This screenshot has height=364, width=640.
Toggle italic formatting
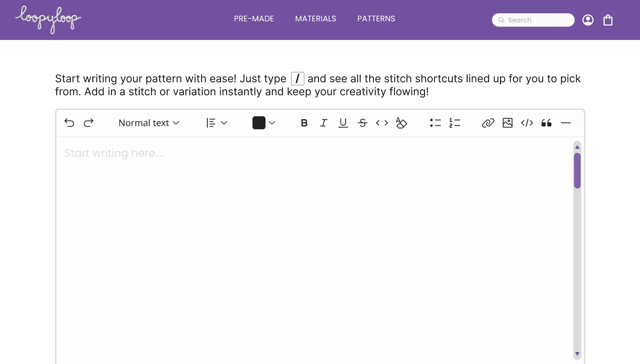(323, 123)
